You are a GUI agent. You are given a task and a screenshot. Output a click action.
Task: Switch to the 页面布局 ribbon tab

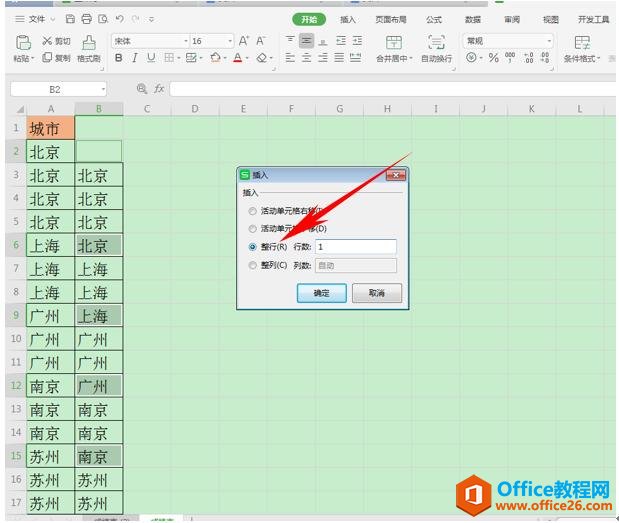coord(390,19)
